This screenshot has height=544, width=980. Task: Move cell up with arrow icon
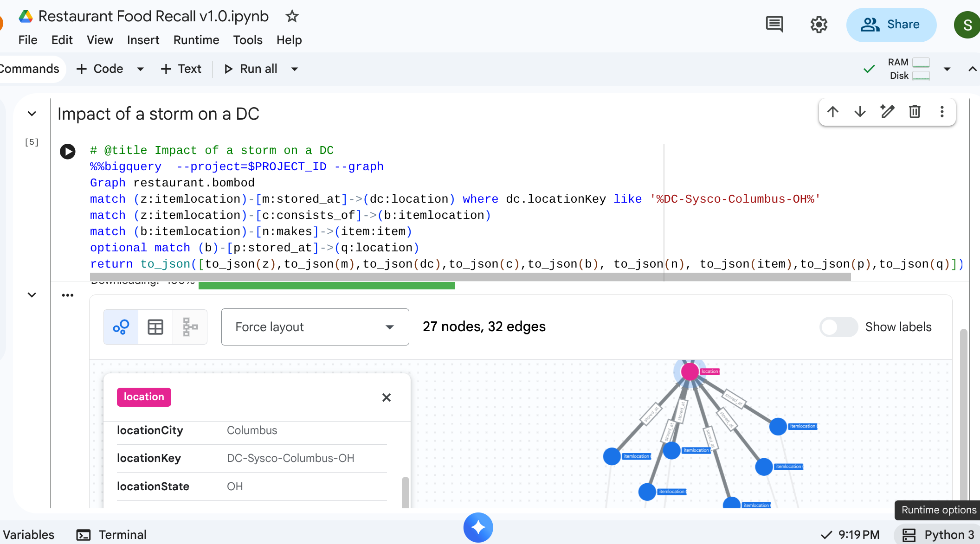coord(833,112)
